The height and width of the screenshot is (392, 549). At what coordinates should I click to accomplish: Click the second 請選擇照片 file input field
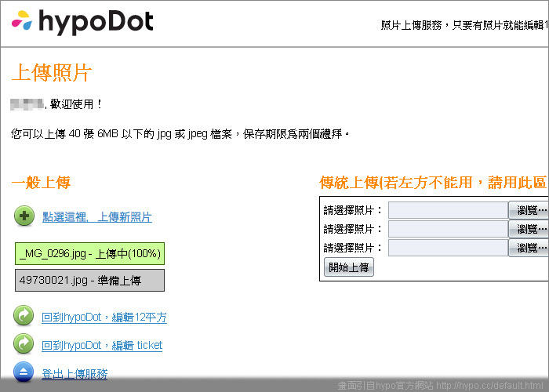click(x=448, y=229)
